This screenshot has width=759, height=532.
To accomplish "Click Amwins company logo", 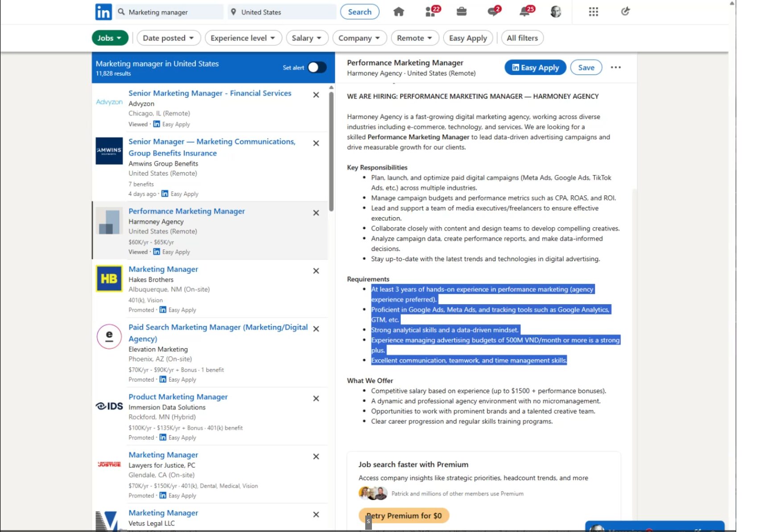I will coord(109,151).
